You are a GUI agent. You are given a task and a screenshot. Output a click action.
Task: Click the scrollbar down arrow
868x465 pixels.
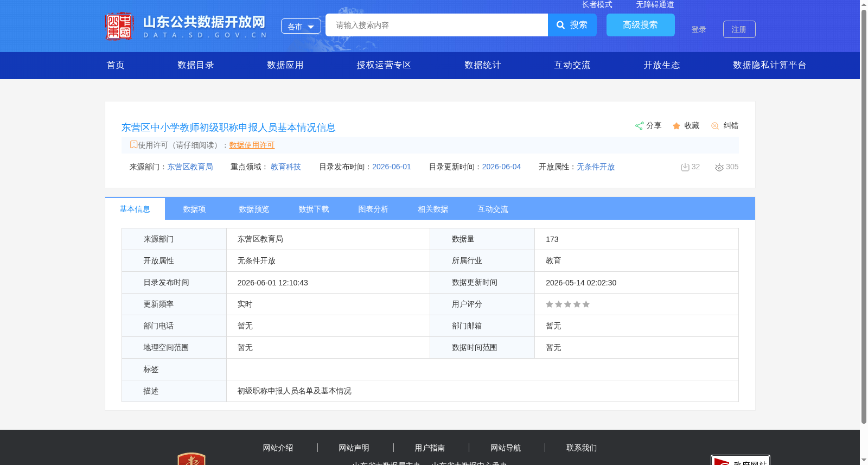864,460
